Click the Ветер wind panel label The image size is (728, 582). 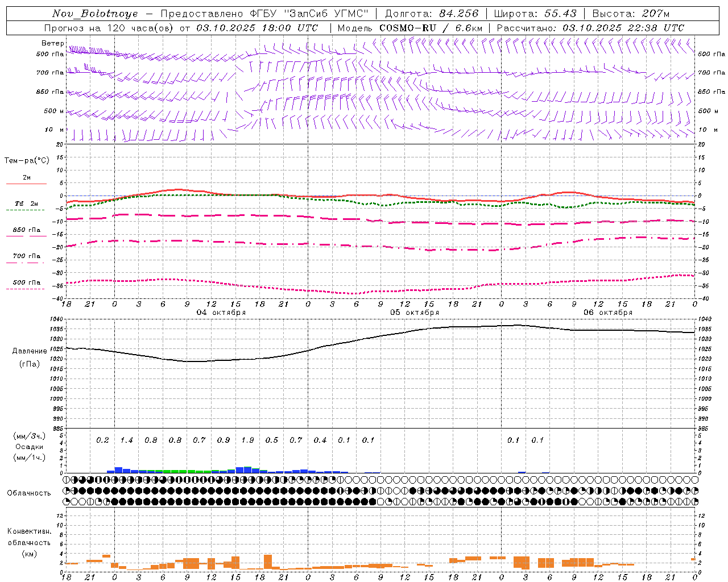click(53, 43)
